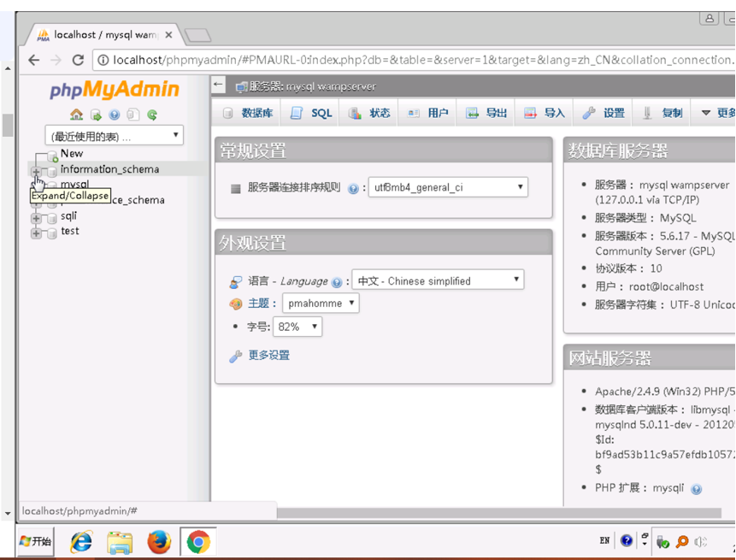Click the New database link in tree
Image resolution: width=736 pixels, height=560 pixels.
coord(72,154)
